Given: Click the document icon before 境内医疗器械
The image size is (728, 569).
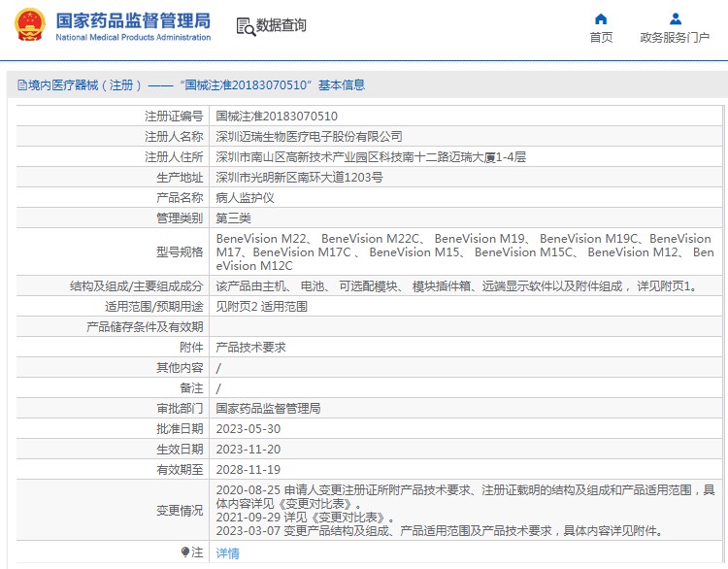Looking at the screenshot, I should pyautogui.click(x=21, y=85).
